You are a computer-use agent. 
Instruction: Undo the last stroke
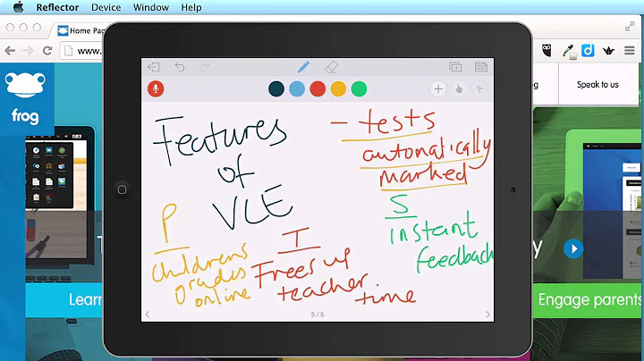click(x=180, y=66)
